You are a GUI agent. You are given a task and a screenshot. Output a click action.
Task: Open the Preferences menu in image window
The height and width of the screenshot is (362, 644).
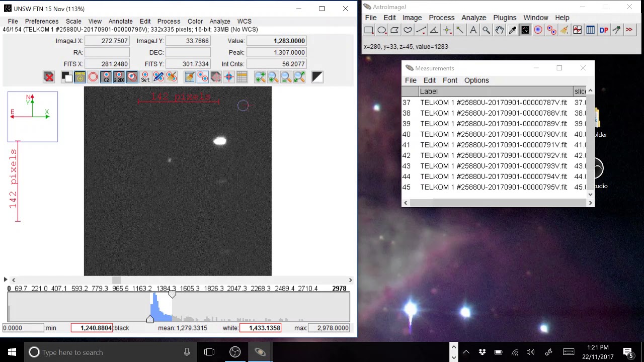pyautogui.click(x=42, y=21)
